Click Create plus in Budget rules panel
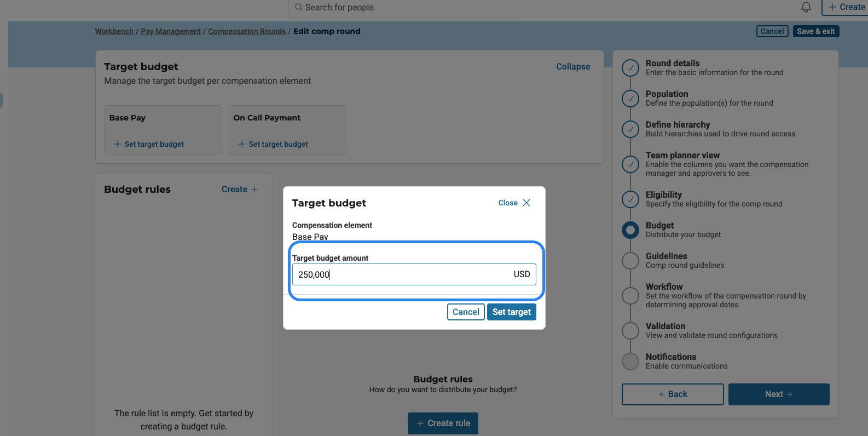 tap(239, 190)
